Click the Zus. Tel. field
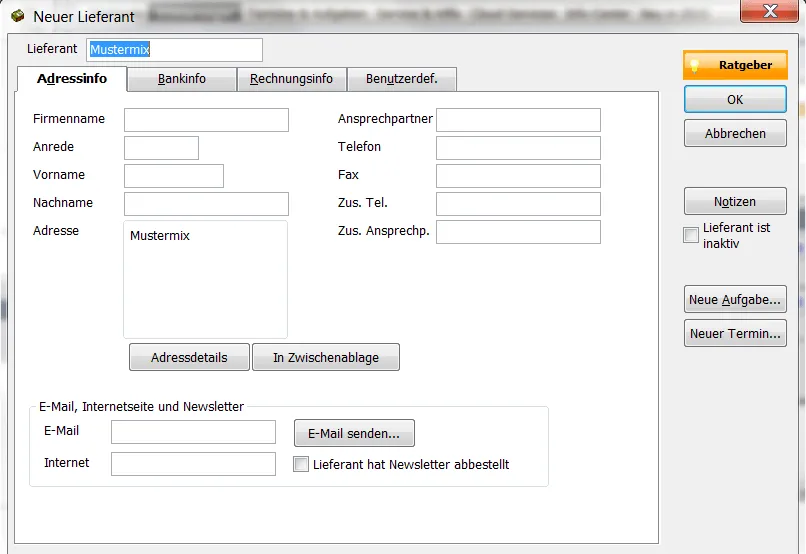The height and width of the screenshot is (554, 806). tap(518, 204)
